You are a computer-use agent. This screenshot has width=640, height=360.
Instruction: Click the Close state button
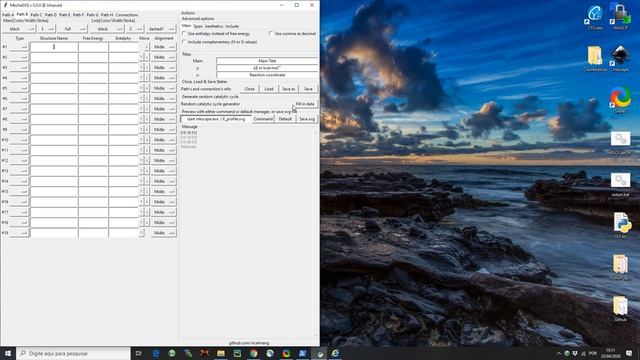click(249, 89)
